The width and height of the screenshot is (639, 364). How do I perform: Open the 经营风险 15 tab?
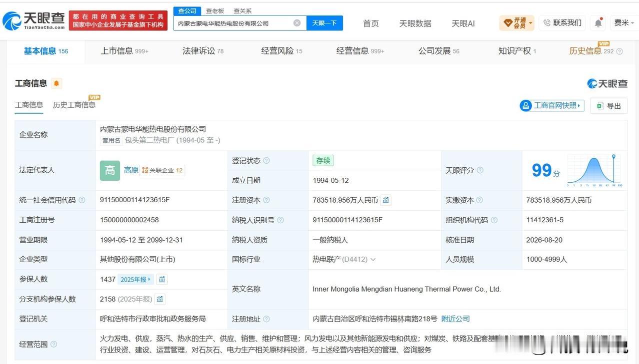pos(281,51)
